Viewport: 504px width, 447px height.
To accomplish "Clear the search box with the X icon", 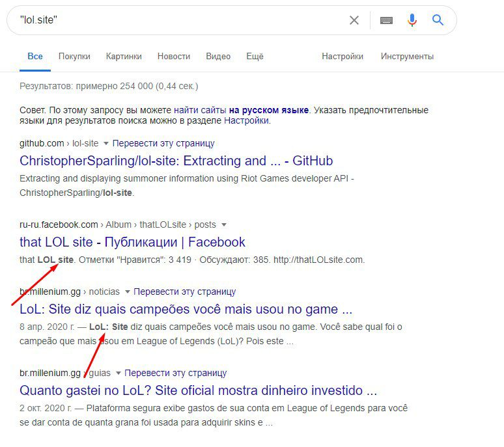I will pos(354,20).
